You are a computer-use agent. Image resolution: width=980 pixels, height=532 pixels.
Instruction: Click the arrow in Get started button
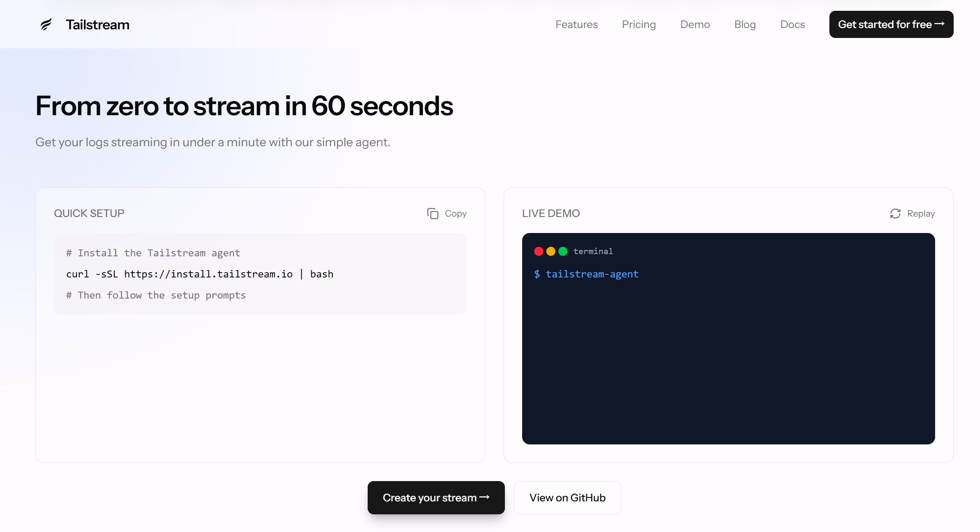click(x=939, y=24)
